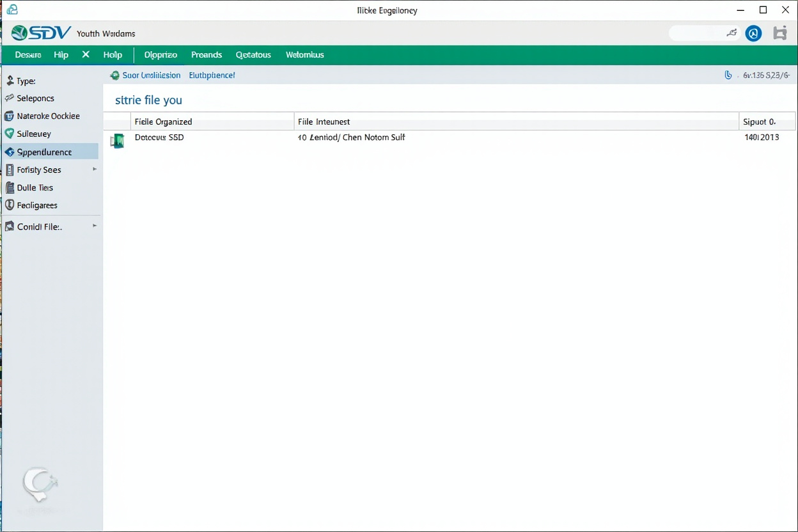Click the Fecligarees sidebar icon
Screen dimensions: 798x532
pos(10,205)
